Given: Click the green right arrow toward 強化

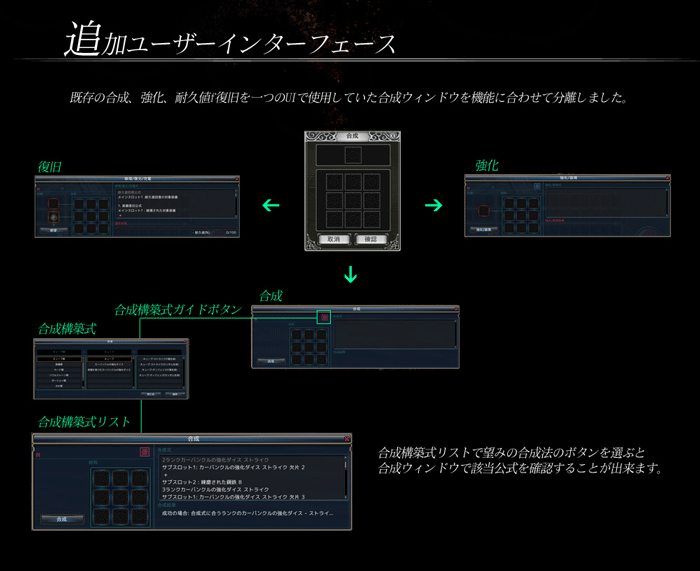Looking at the screenshot, I should click(433, 205).
